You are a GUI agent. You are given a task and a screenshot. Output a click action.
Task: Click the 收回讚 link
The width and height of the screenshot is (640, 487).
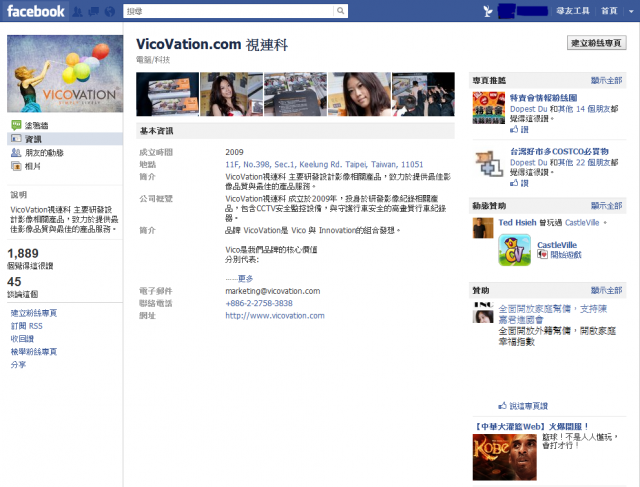coord(22,338)
